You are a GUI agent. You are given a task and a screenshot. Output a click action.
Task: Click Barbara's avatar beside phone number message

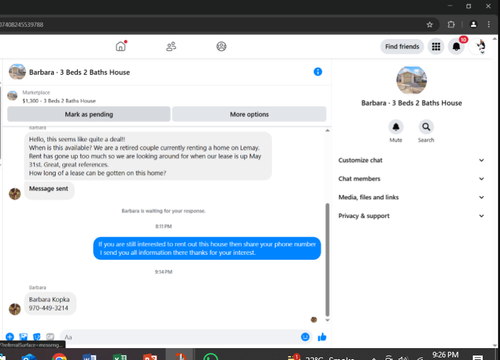pos(15,309)
